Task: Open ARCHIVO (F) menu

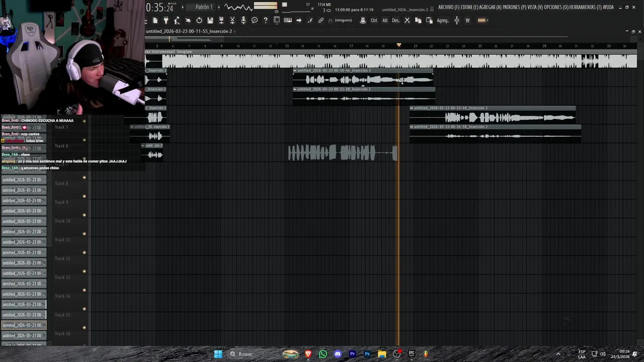Action: coord(449,8)
